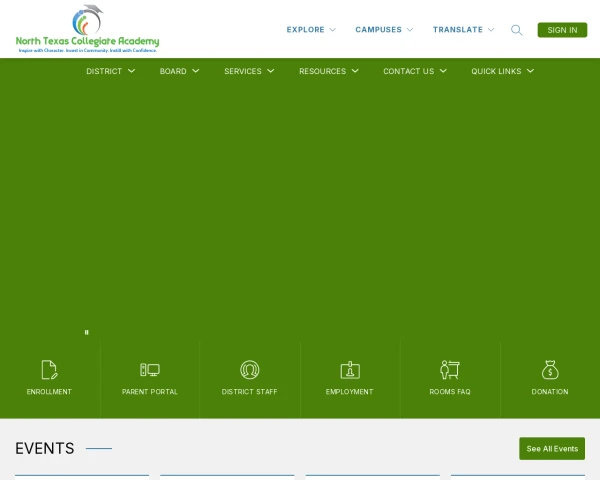Expand the Services menu item
Image resolution: width=600 pixels, height=480 pixels.
point(249,71)
